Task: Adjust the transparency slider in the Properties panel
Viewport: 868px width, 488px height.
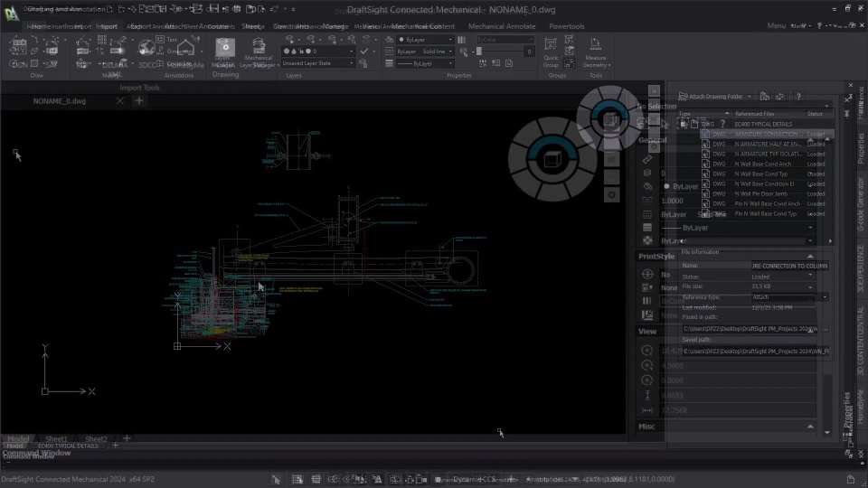Action: point(499,52)
